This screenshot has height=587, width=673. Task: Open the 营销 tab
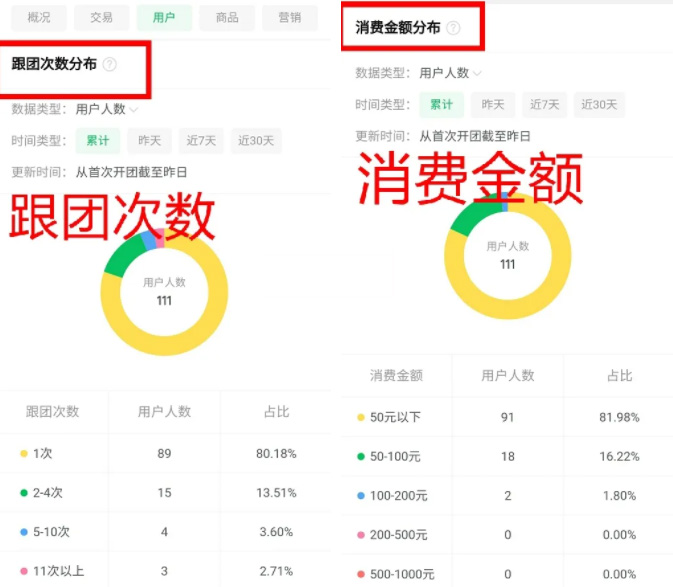tap(290, 18)
